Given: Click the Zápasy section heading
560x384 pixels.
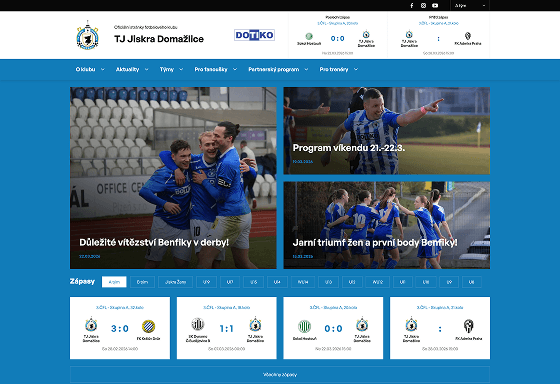Looking at the screenshot, I should tap(82, 281).
